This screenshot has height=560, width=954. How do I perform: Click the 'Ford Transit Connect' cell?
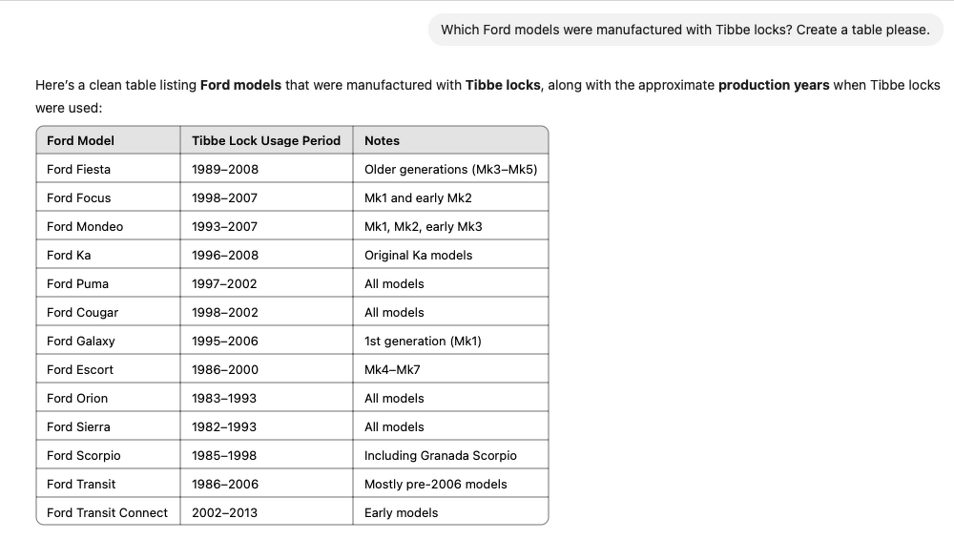[x=107, y=512]
